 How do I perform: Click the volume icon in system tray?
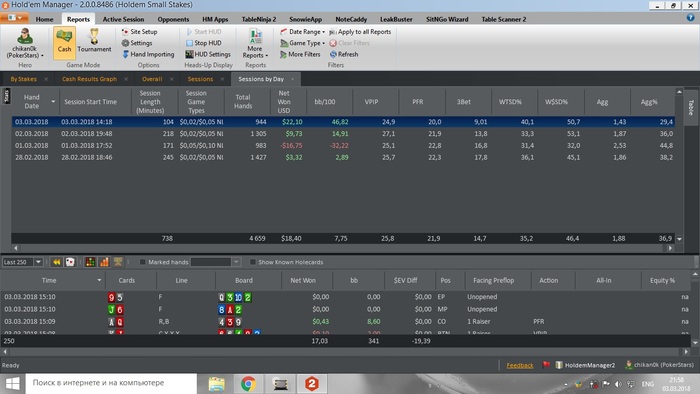tap(618, 384)
